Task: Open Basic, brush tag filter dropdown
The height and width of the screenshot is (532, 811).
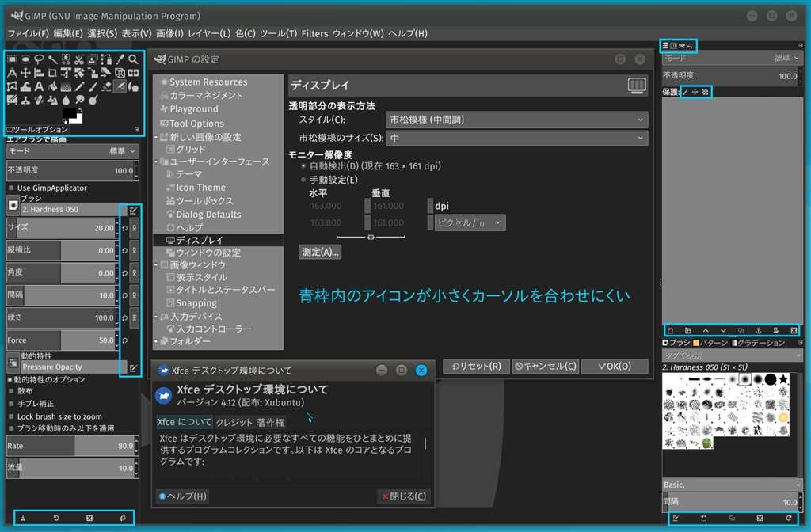Action: click(x=732, y=484)
